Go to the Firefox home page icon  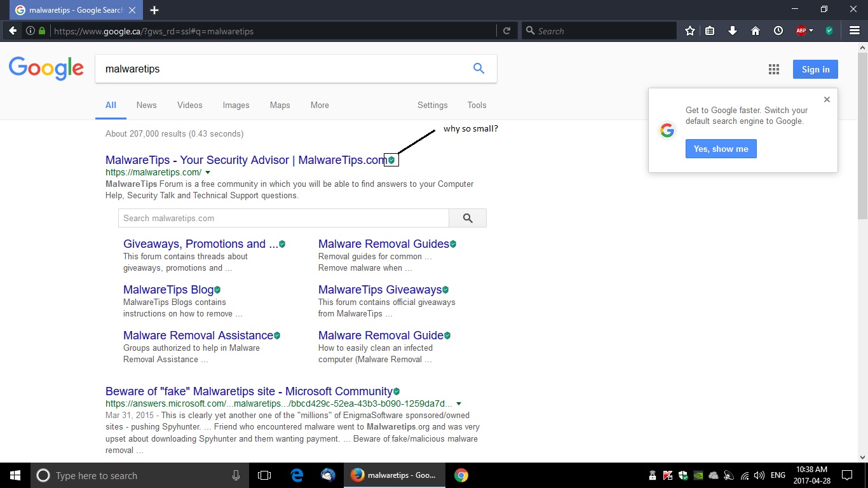click(x=756, y=30)
